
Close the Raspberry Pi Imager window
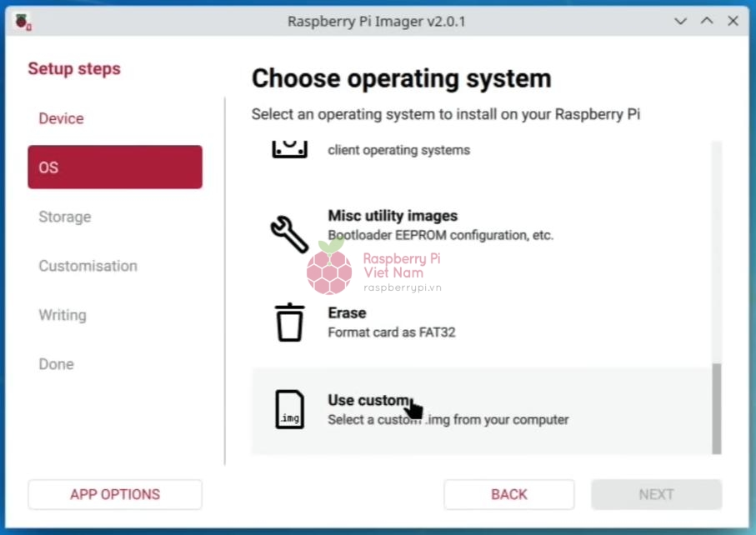click(733, 22)
